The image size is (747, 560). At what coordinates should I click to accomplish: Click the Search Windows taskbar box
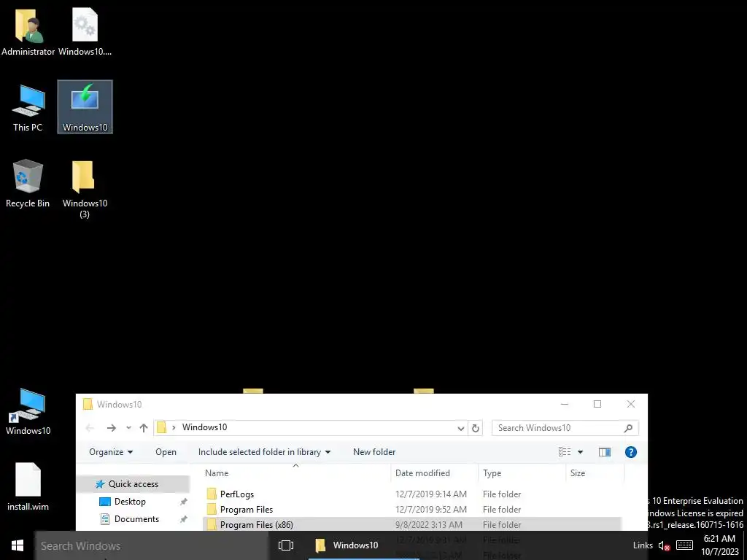pos(152,545)
